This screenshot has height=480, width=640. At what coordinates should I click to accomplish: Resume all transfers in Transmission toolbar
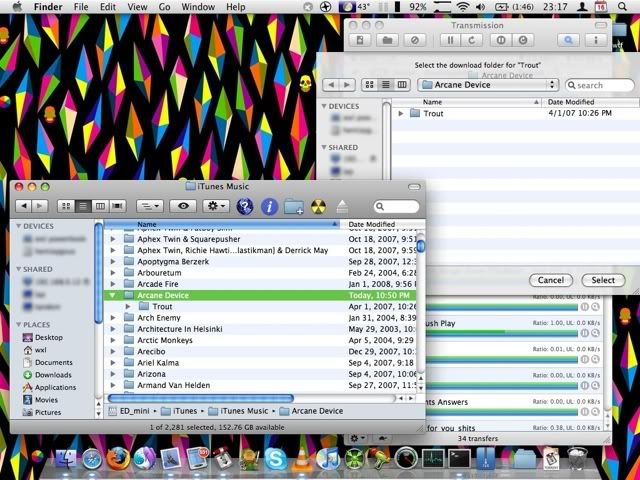click(x=471, y=40)
